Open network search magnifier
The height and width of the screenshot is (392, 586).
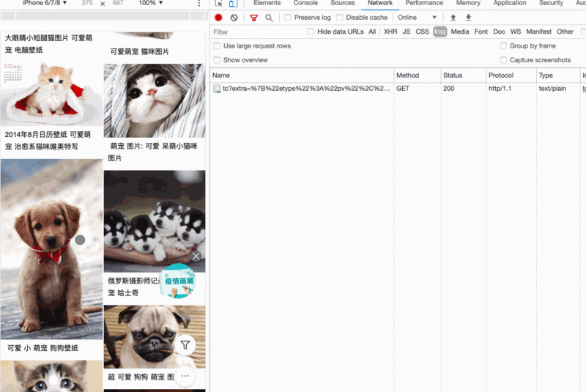pos(269,18)
